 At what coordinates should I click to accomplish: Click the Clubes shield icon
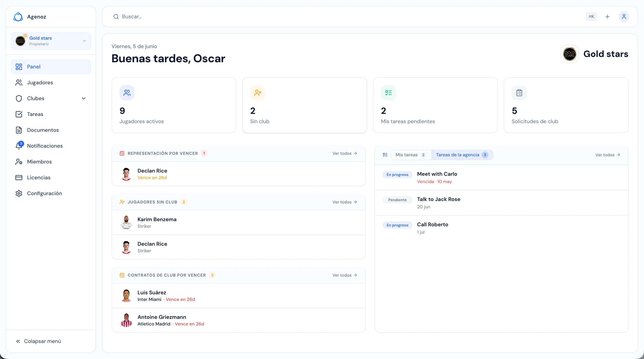pyautogui.click(x=19, y=98)
